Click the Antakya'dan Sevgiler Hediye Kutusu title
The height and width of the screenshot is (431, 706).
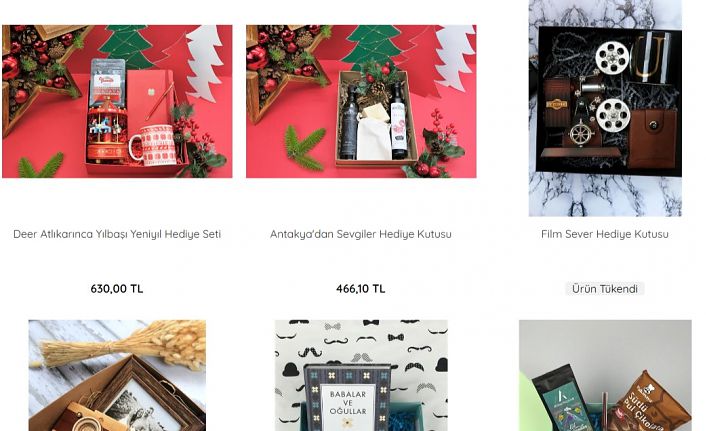pos(361,234)
